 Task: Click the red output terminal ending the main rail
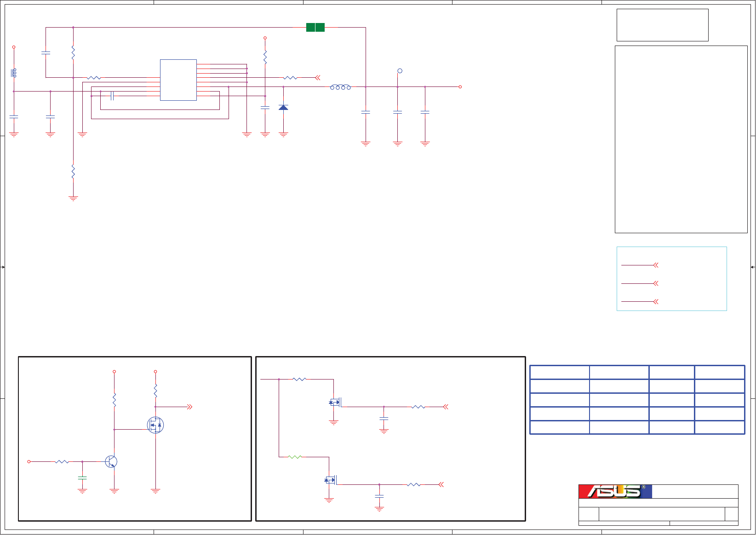click(460, 87)
